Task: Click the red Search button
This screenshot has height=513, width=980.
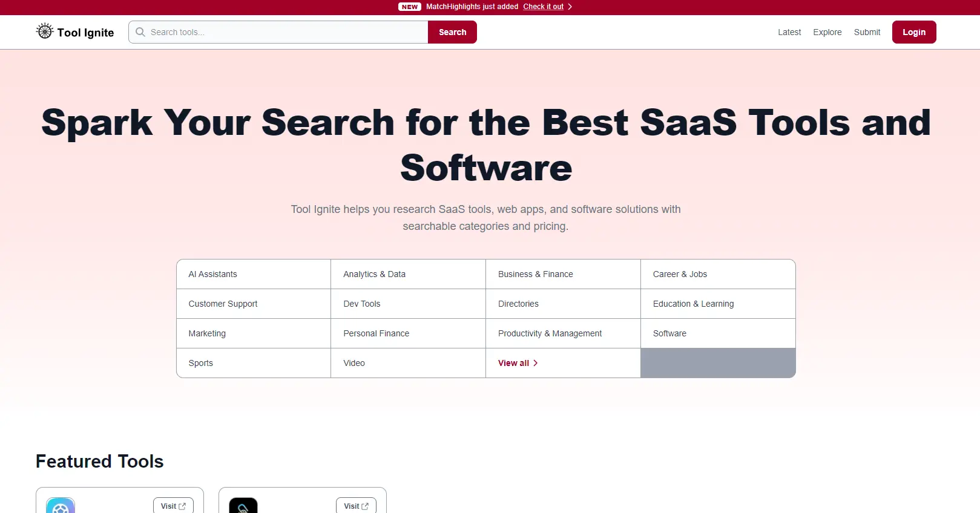Action: 452,32
